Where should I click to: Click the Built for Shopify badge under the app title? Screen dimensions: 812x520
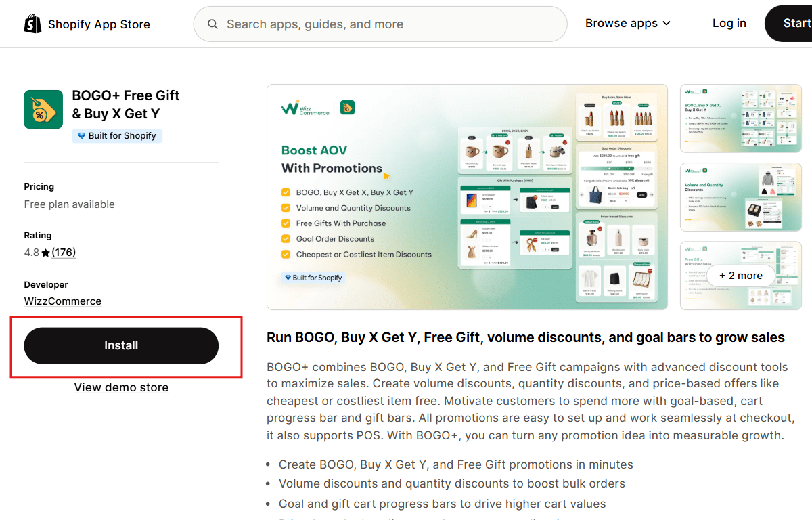(x=117, y=136)
